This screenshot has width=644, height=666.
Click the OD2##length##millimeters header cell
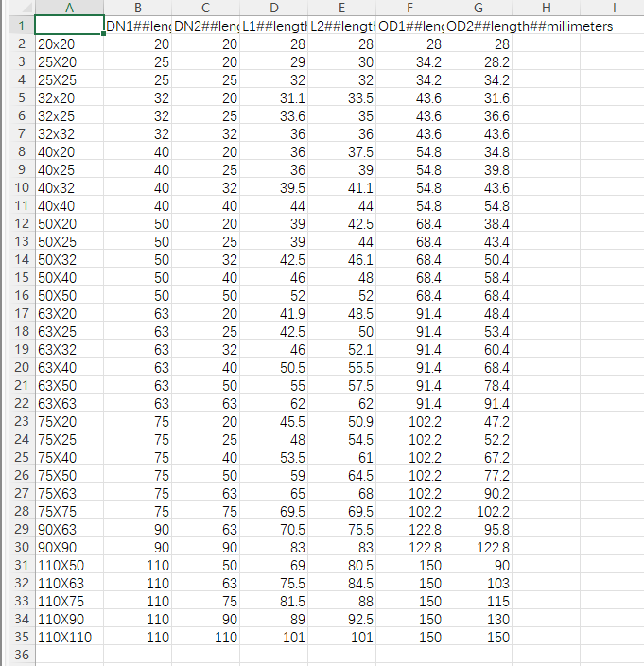(478, 26)
